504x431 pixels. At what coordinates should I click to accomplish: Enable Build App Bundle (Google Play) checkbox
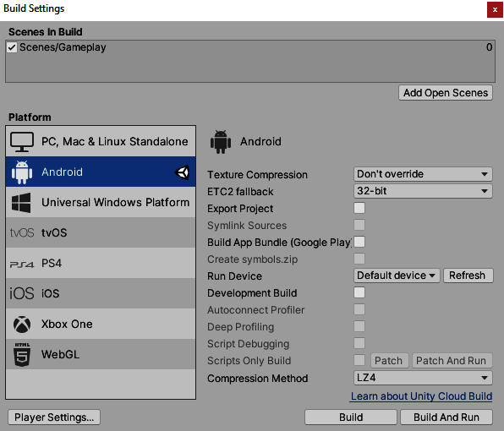[359, 242]
